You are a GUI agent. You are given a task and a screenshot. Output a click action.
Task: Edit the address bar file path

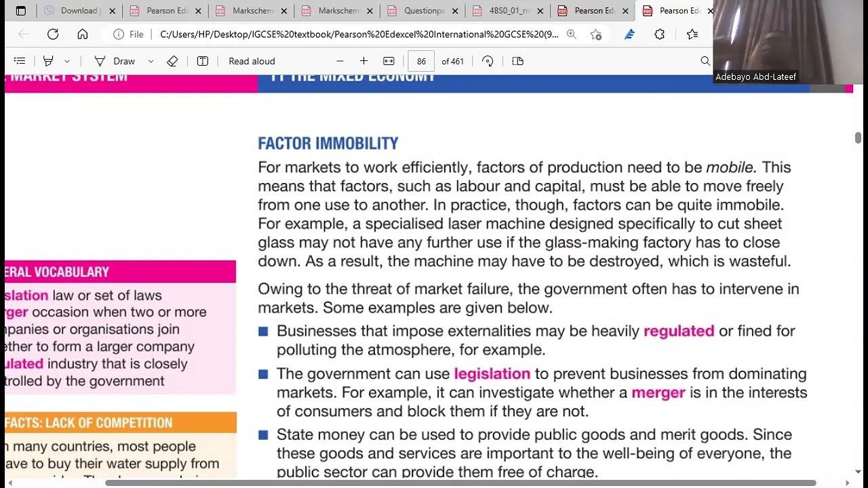(359, 35)
